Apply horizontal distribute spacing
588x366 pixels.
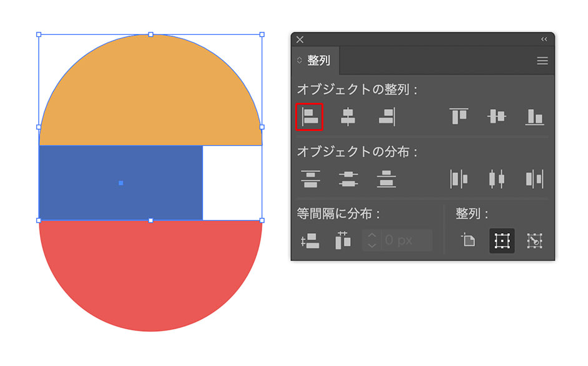click(x=343, y=241)
